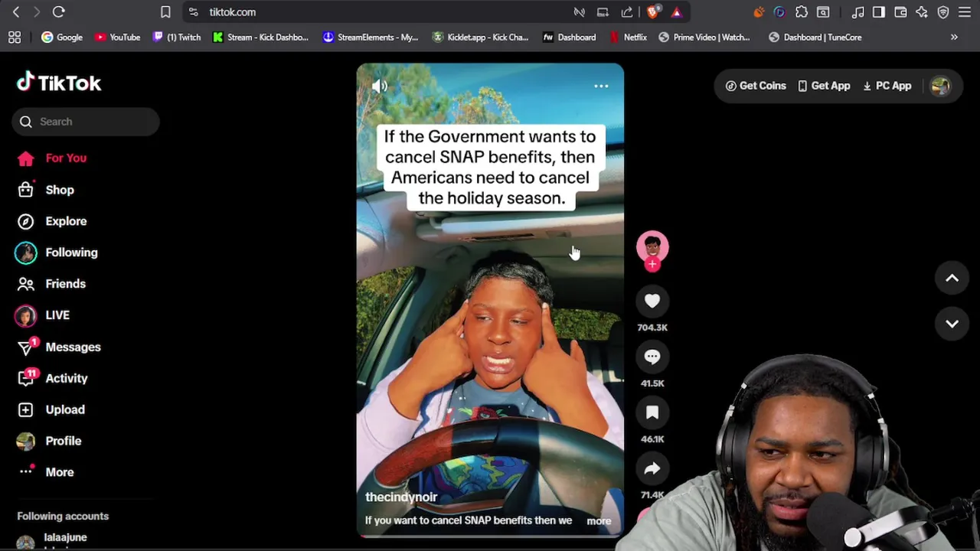Like the video with the heart icon
The width and height of the screenshot is (980, 551).
[x=652, y=302]
